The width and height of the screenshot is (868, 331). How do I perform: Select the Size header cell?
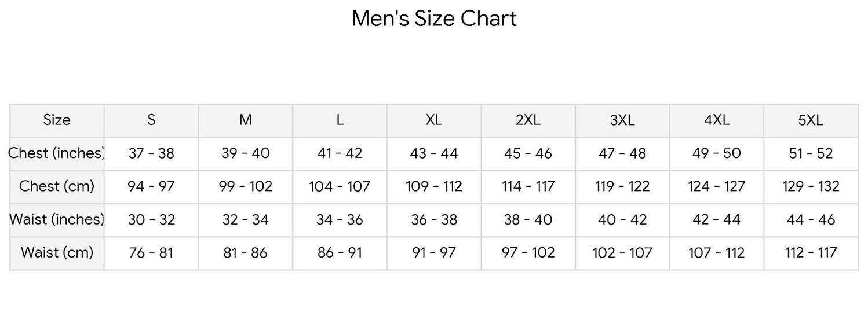click(x=57, y=120)
